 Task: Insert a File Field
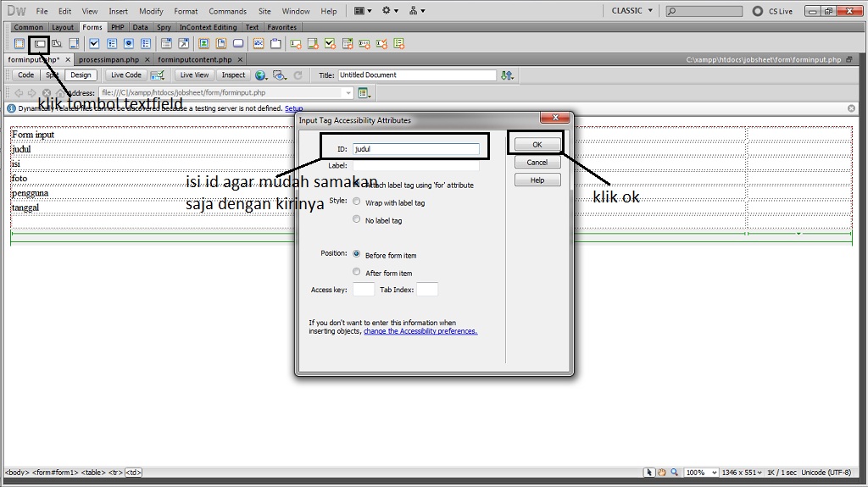point(221,44)
